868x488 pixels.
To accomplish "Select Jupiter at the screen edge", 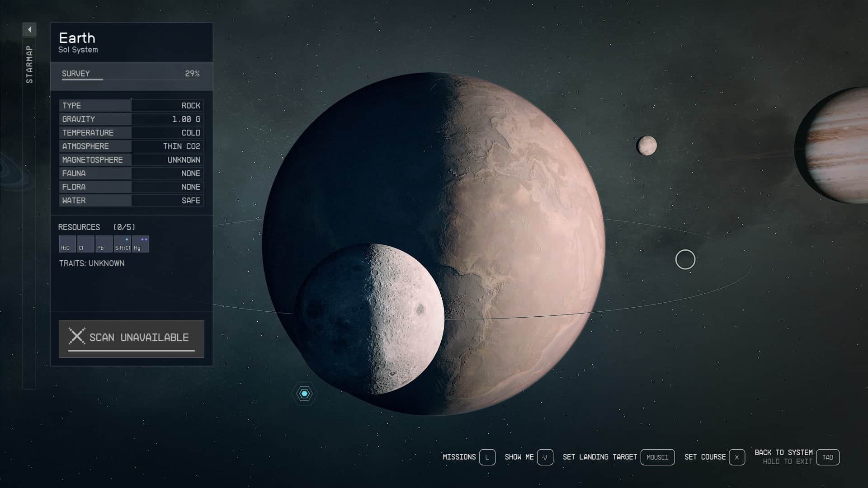I will pyautogui.click(x=832, y=145).
